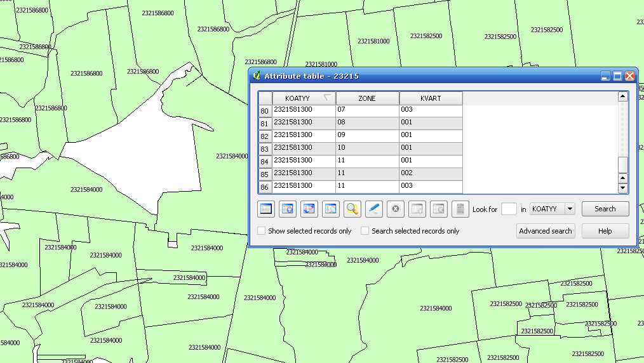This screenshot has height=363, width=644.
Task: Click the Invert selection icon
Action: click(x=309, y=209)
